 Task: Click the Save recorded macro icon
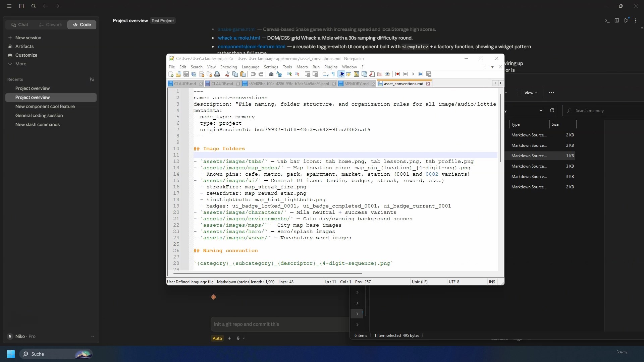click(428, 74)
